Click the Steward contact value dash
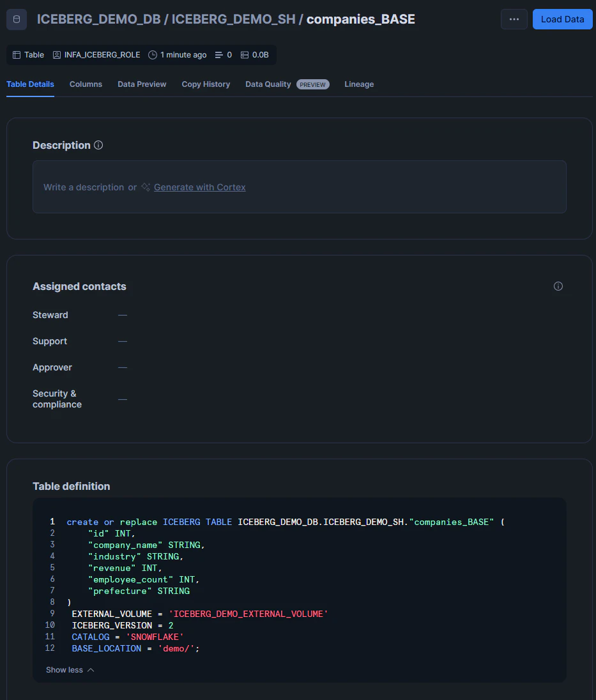Screen dimensions: 596x700 click(123, 315)
